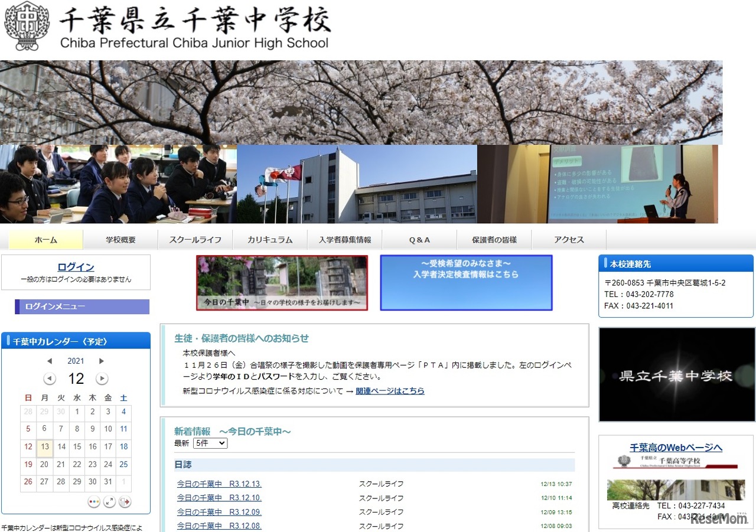This screenshot has width=756, height=532.
Task: Open the 今日の千葉中 photo banner
Action: 282,283
